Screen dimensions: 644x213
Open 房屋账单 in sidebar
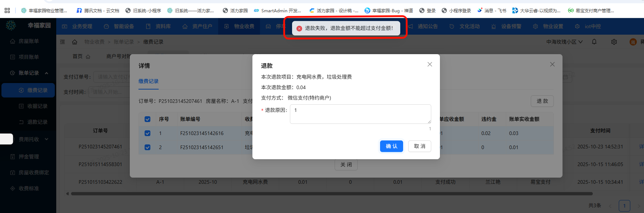pos(28,41)
